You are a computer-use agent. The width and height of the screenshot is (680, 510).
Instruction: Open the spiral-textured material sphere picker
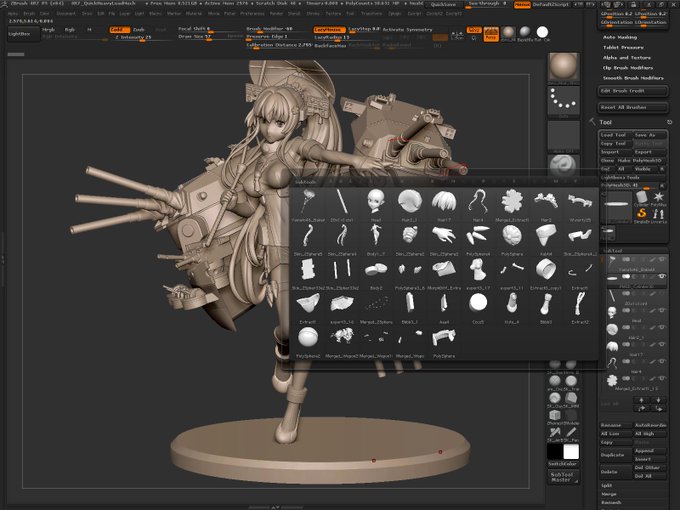click(563, 167)
